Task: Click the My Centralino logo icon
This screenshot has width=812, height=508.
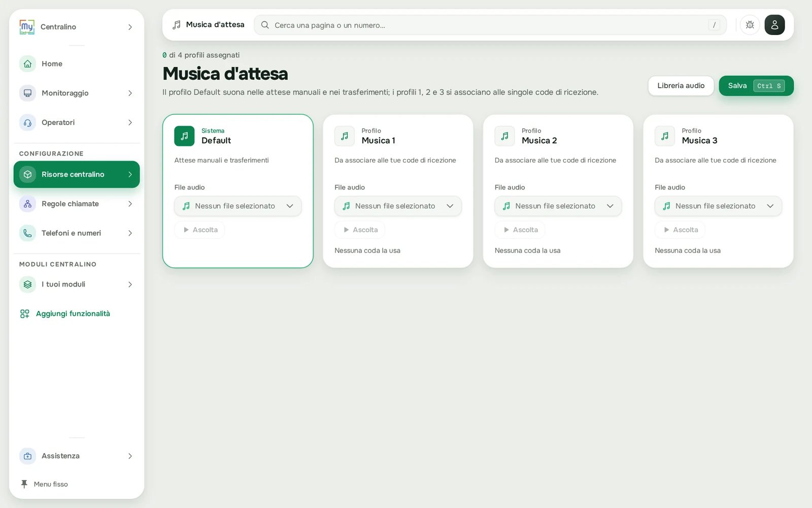Action: click(27, 27)
